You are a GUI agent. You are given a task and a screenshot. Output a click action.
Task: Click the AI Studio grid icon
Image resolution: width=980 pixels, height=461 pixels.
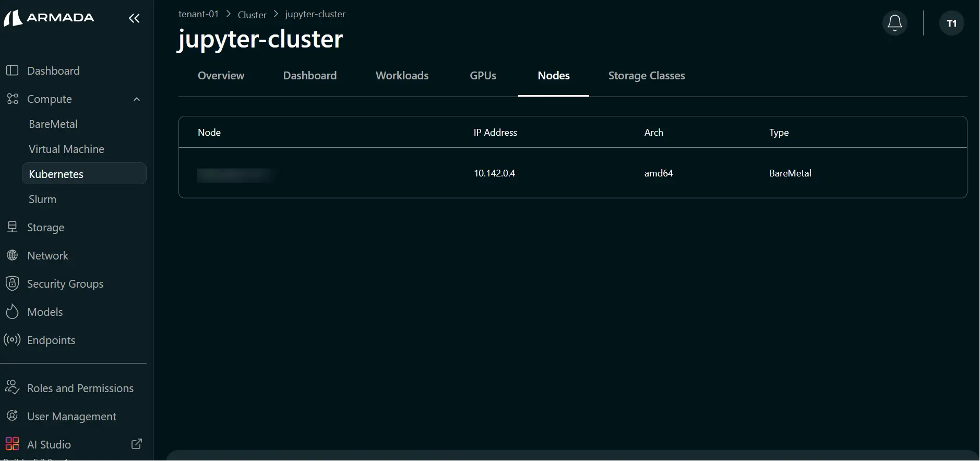click(13, 444)
